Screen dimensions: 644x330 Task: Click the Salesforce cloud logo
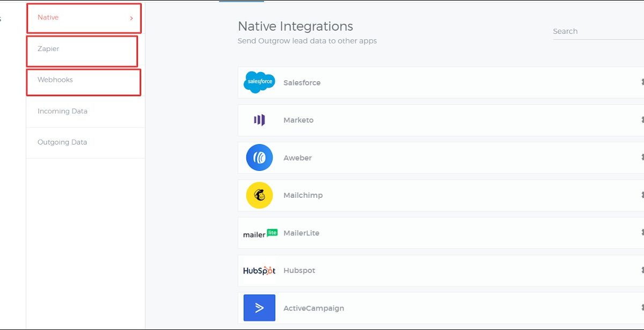point(259,82)
